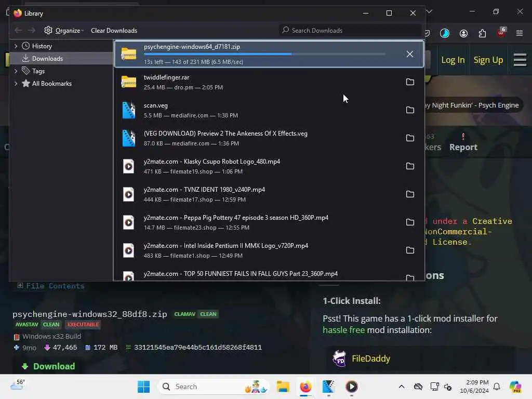The image size is (532, 399).
Task: Open Firefox extensions puzzle icon
Action: tap(482, 33)
